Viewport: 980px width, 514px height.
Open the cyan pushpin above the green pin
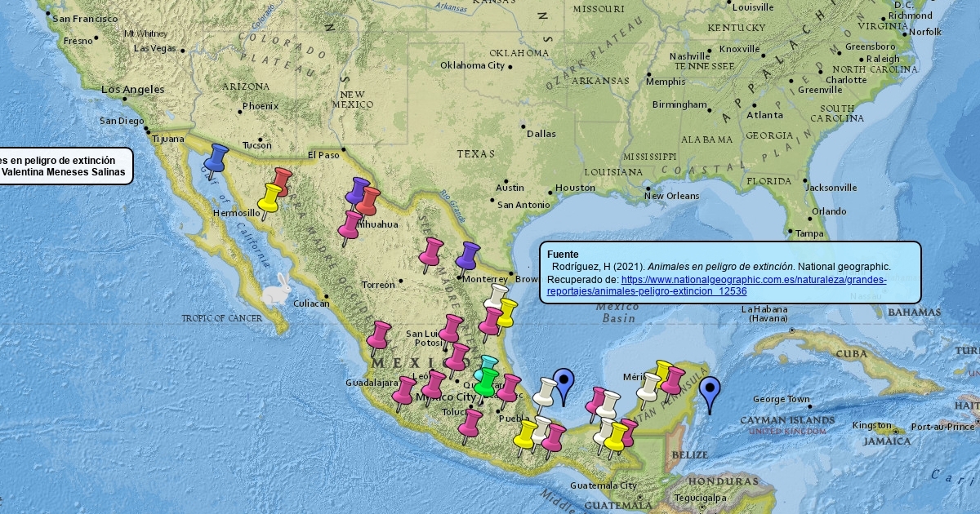point(488,364)
